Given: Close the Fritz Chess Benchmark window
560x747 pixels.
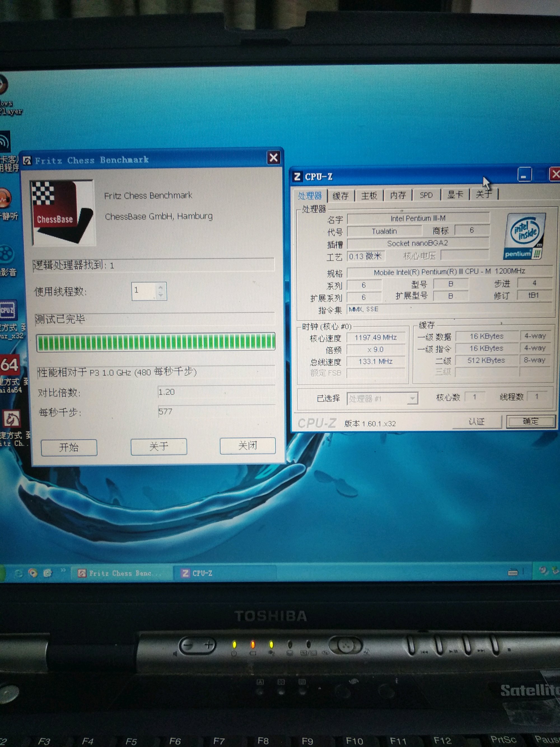Looking at the screenshot, I should (273, 158).
